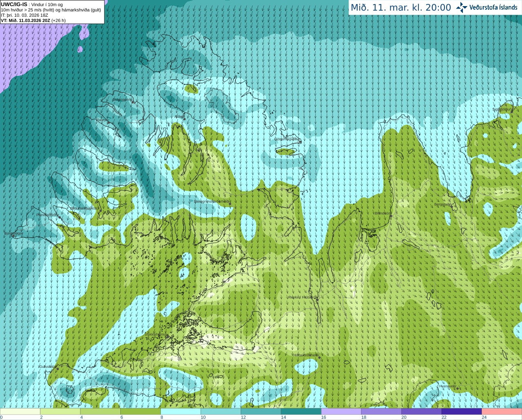Viewport: 522px width, 420px height.
Task: Click the 10–12 m/s light teal swatch
Action: click(221, 411)
